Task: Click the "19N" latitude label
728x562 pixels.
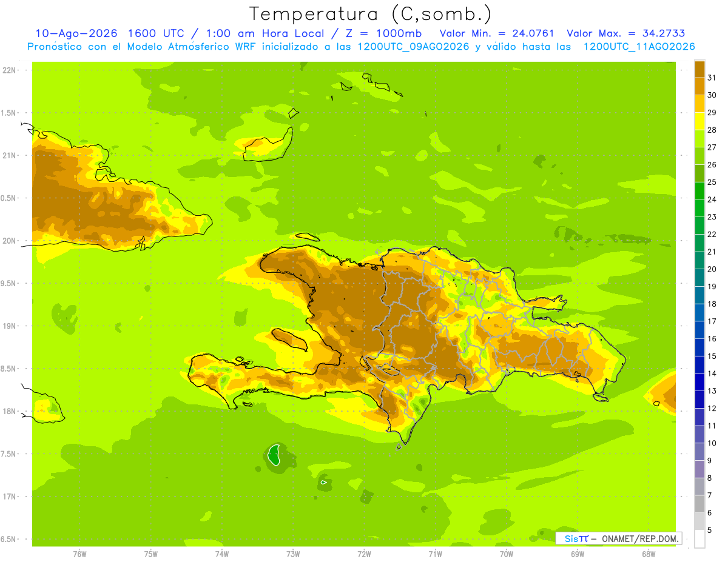Action: click(x=9, y=326)
